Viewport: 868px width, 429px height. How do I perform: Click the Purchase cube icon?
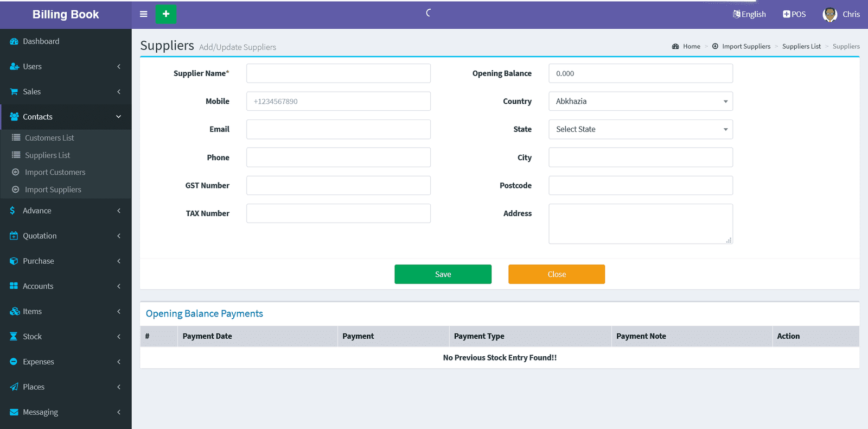click(x=14, y=261)
